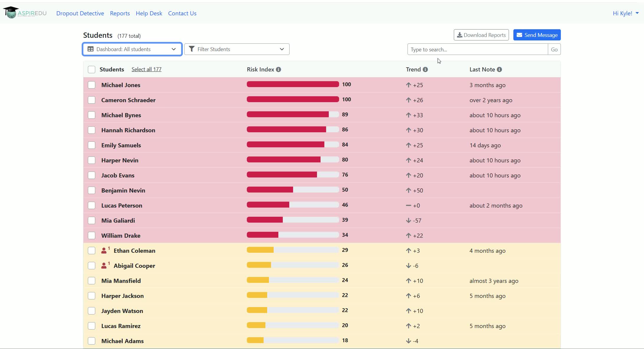Click the down-arrow trend icon for Michael Adams
Image resolution: width=644 pixels, height=349 pixels.
coord(408,341)
